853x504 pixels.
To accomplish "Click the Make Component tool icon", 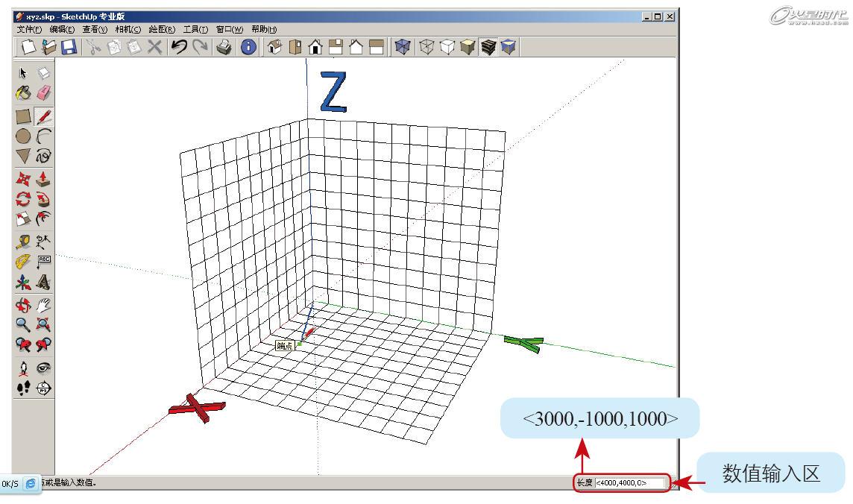I will [43, 73].
